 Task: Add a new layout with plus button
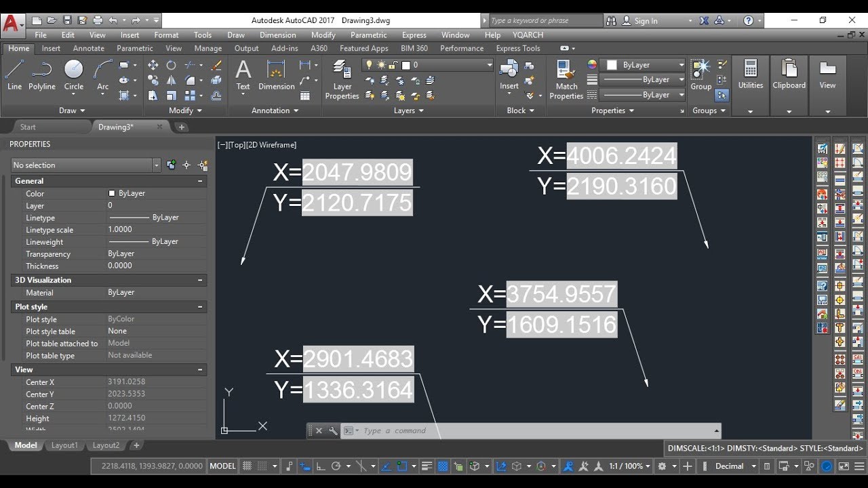point(136,445)
